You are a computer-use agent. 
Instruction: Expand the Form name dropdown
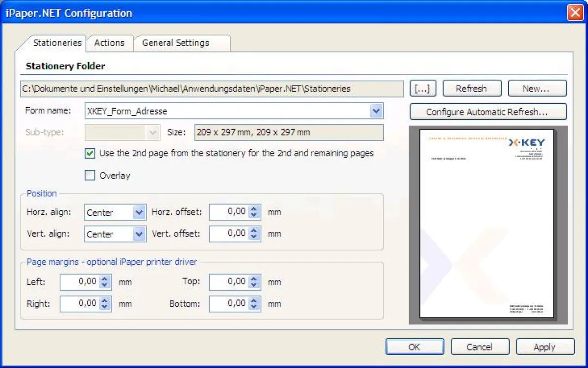click(x=376, y=111)
